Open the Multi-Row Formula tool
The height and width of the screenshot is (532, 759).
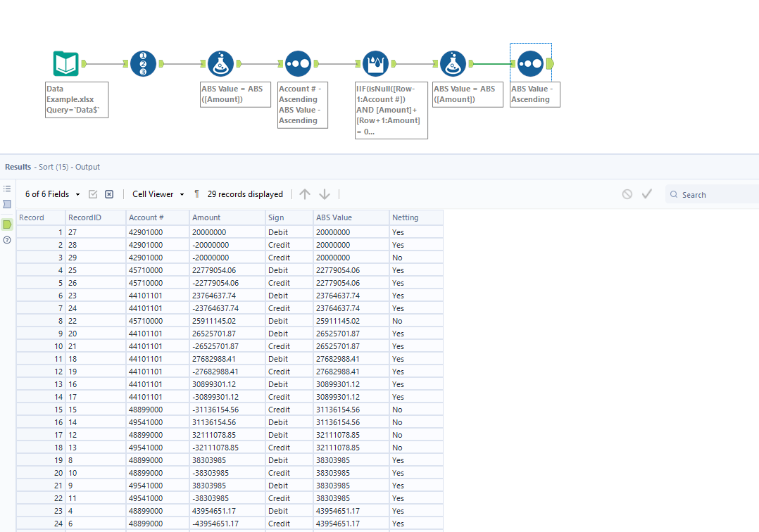(375, 63)
